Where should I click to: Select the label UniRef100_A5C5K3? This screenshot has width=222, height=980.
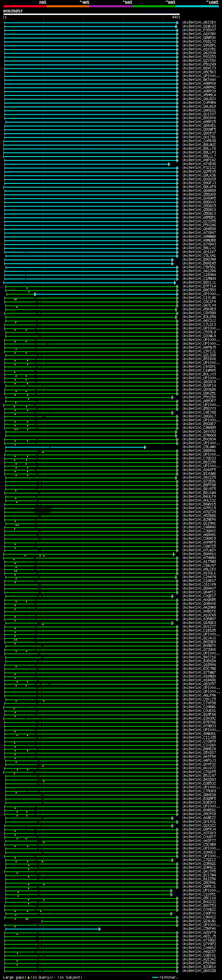point(199,72)
